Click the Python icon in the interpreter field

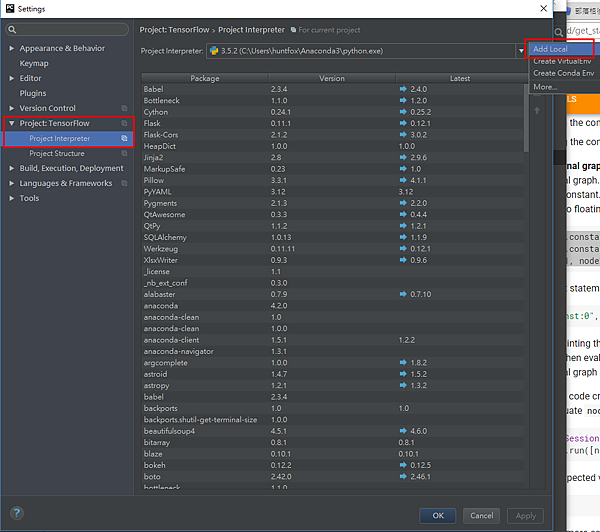coord(214,51)
